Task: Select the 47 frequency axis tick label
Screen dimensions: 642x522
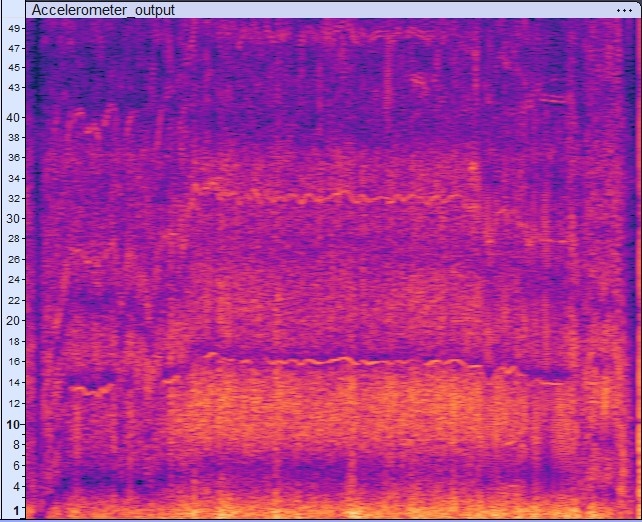Action: pos(14,48)
